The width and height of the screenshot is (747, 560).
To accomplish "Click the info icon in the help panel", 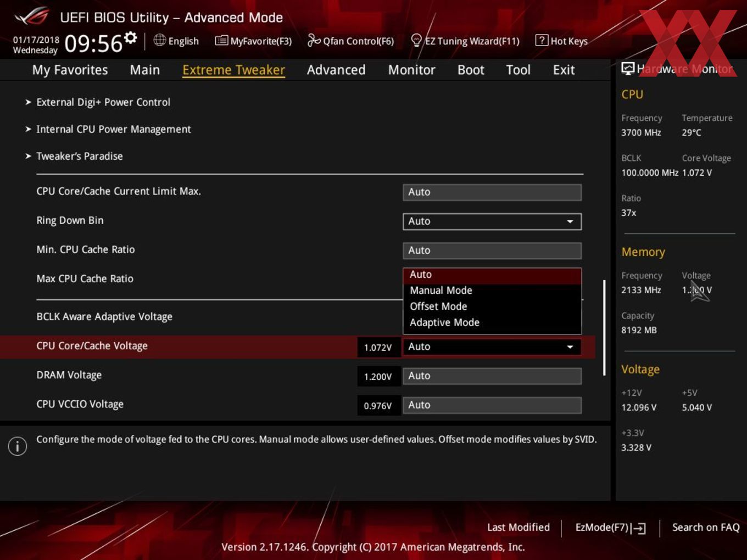I will point(18,446).
